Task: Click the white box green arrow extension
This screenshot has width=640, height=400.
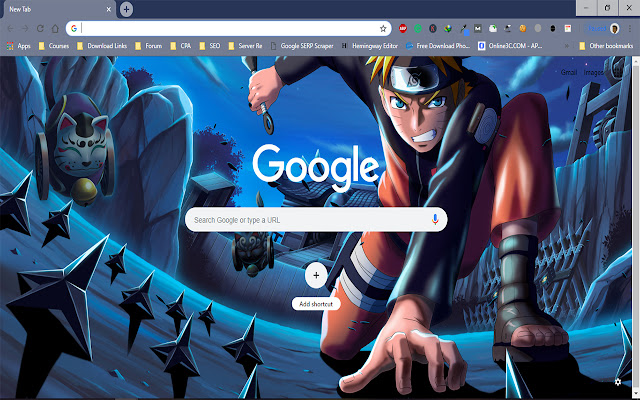Action: click(493, 28)
